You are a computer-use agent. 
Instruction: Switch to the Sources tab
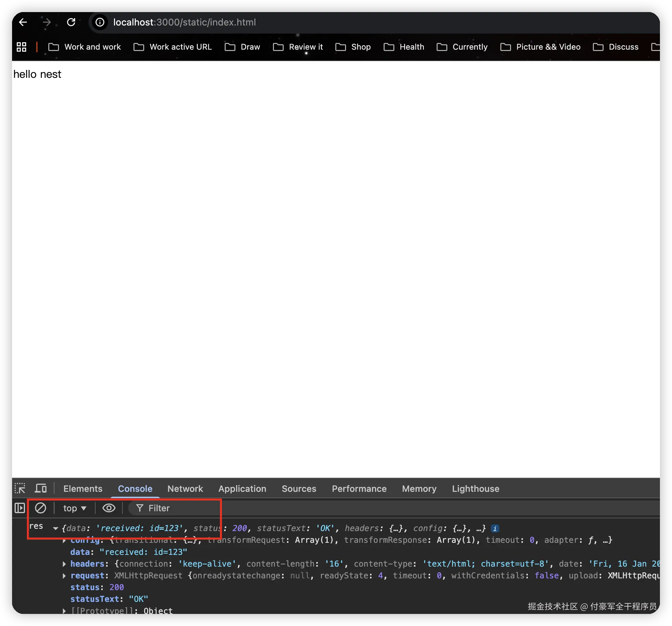299,489
